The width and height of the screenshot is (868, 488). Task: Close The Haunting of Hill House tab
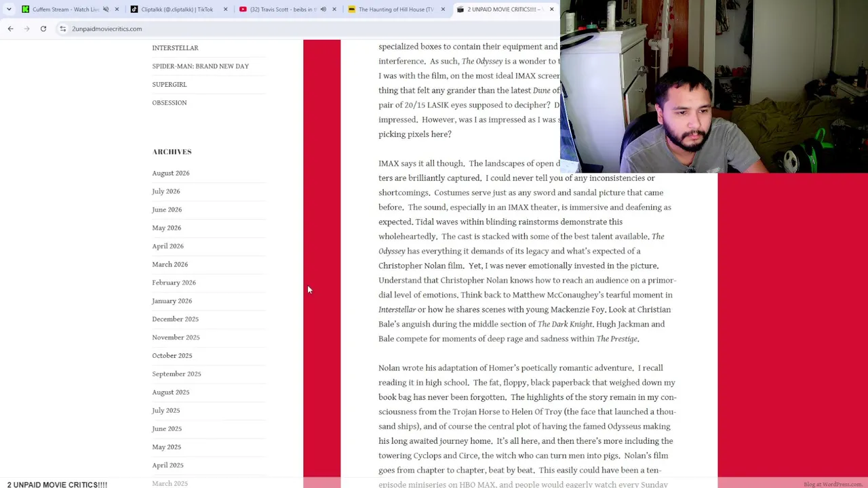coord(443,9)
